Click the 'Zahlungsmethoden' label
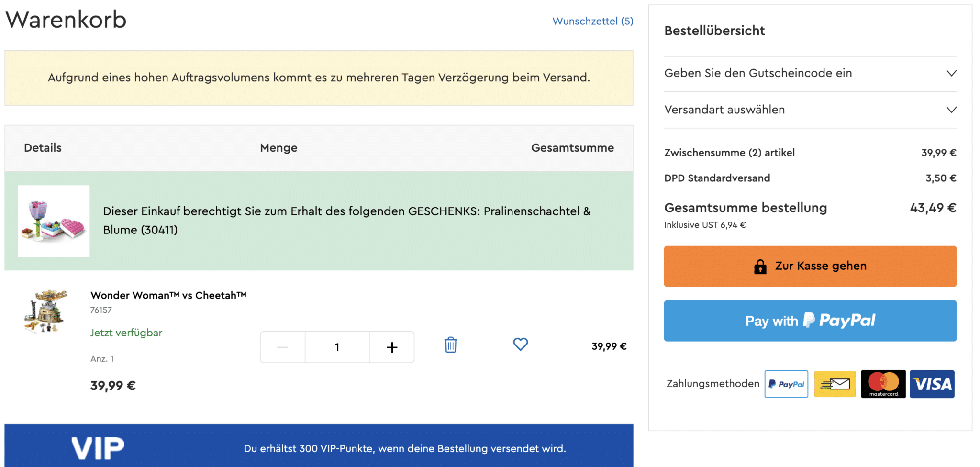The height and width of the screenshot is (467, 980). [x=713, y=384]
